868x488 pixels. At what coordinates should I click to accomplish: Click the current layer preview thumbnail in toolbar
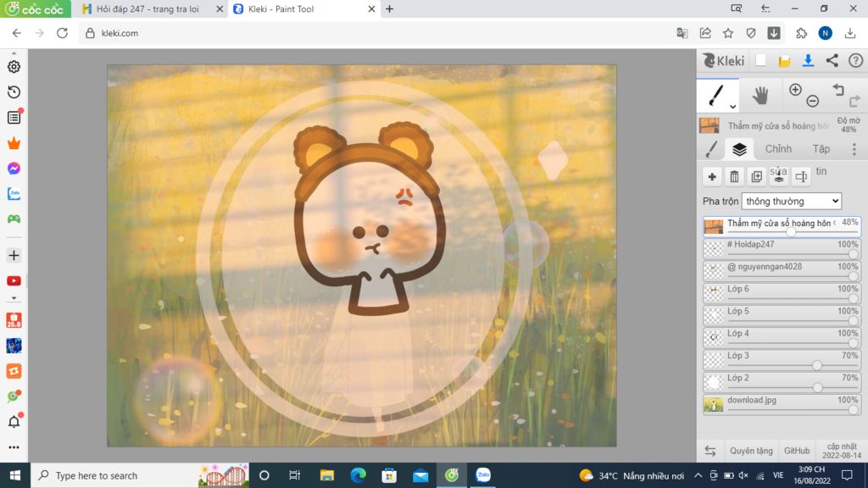point(709,125)
